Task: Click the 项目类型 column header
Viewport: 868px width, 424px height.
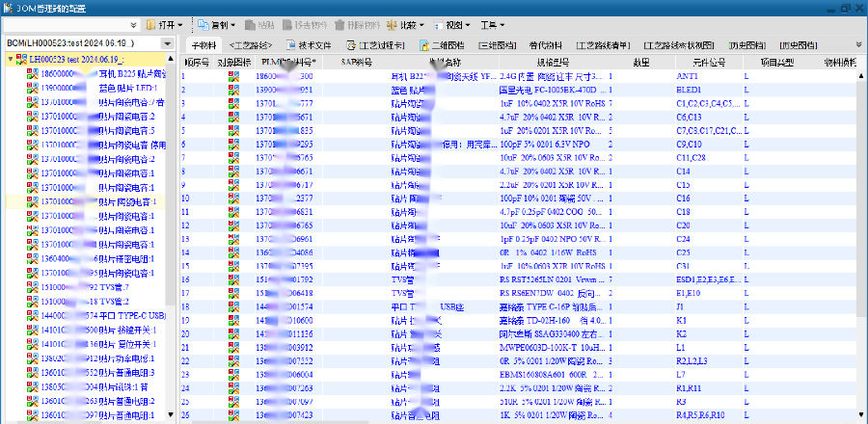Action: pyautogui.click(x=776, y=63)
